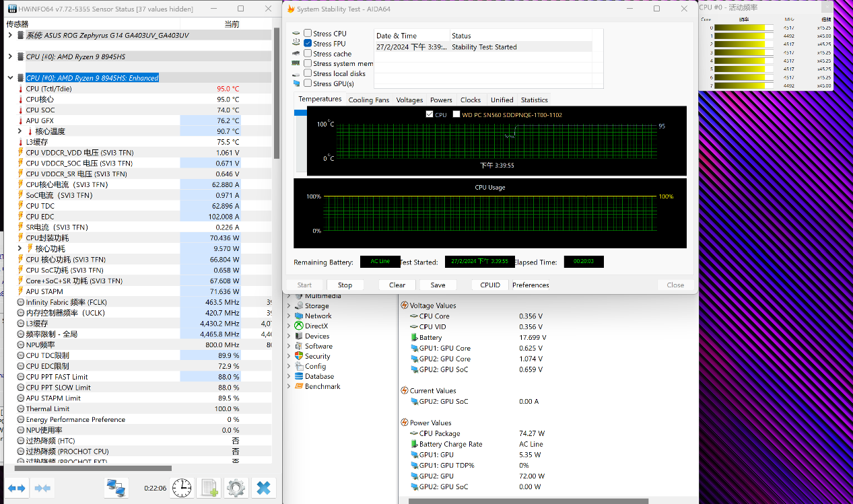Click Battery icon in Voltage Values list
The height and width of the screenshot is (504, 853).
click(413, 337)
